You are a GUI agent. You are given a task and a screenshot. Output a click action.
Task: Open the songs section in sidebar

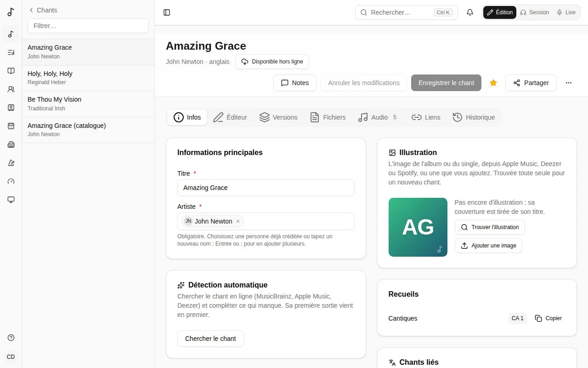11,34
